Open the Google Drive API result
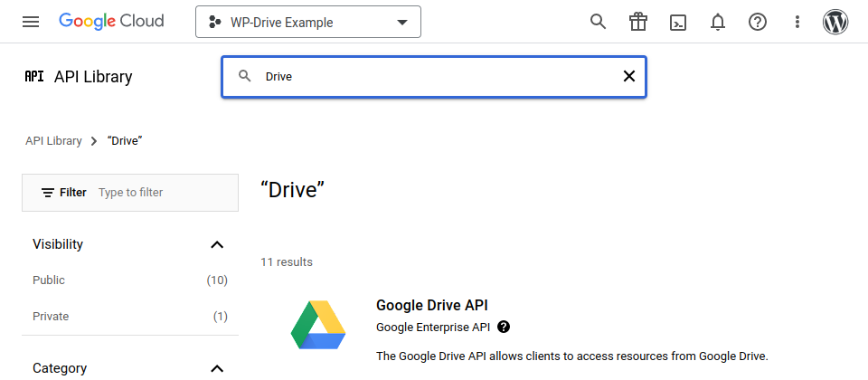Screen dimensions: 868x380 pyautogui.click(x=432, y=306)
